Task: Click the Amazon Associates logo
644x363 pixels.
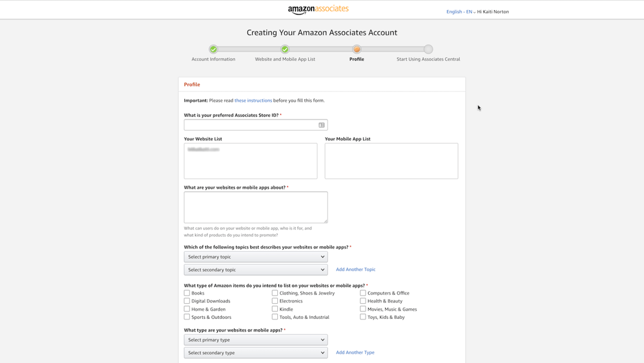Action: click(318, 9)
